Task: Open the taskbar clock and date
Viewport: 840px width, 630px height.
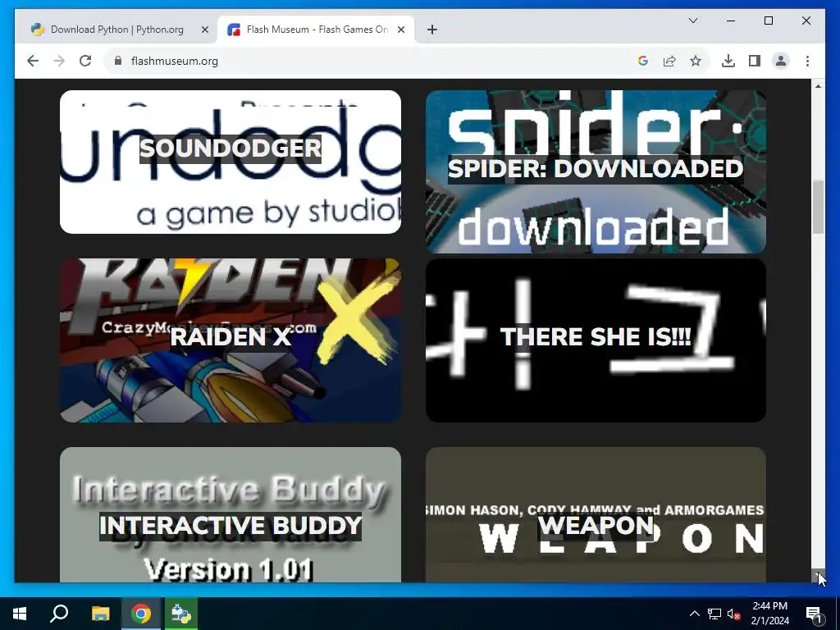Action: coord(769,614)
